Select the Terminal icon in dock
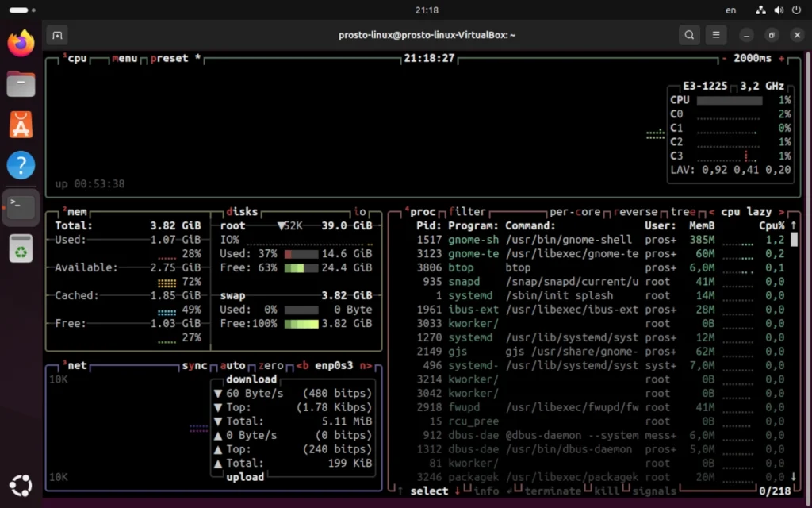 [21, 207]
